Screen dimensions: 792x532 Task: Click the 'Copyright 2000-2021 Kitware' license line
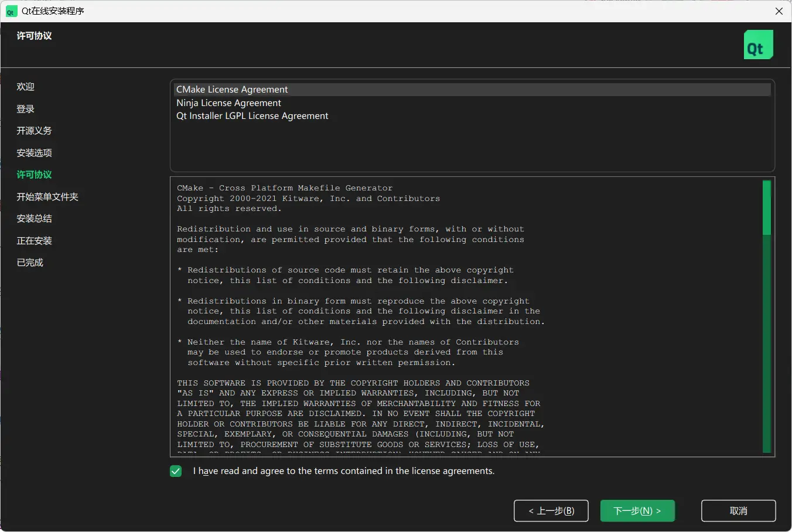point(309,199)
